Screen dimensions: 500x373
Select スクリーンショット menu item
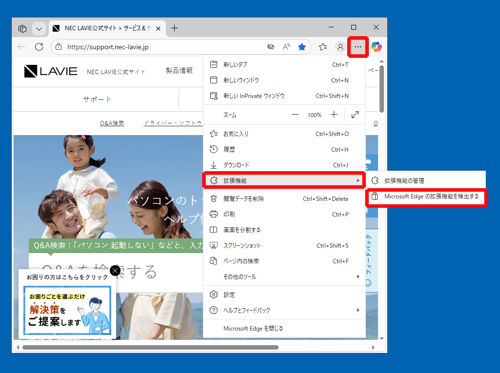tap(284, 246)
